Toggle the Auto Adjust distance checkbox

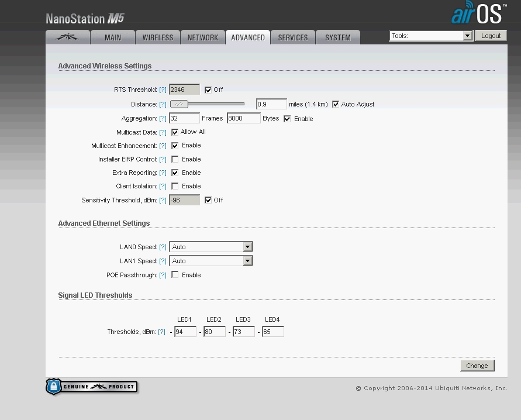click(x=336, y=104)
